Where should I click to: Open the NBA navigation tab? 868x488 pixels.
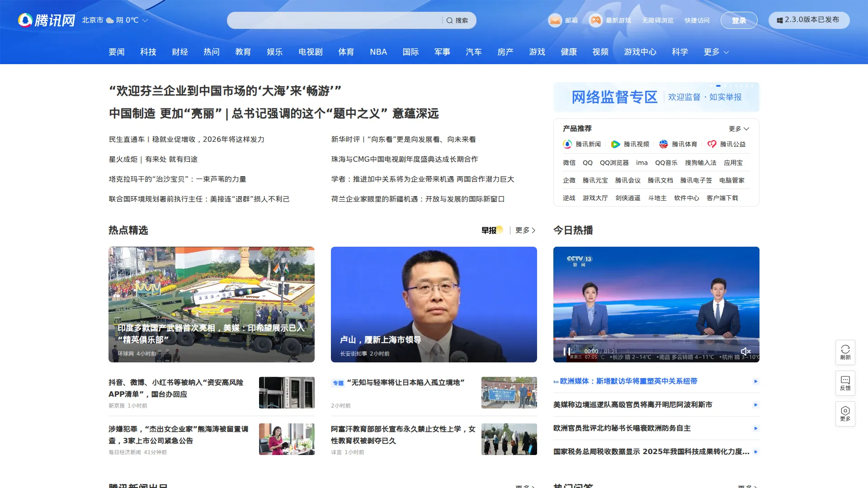click(x=378, y=52)
